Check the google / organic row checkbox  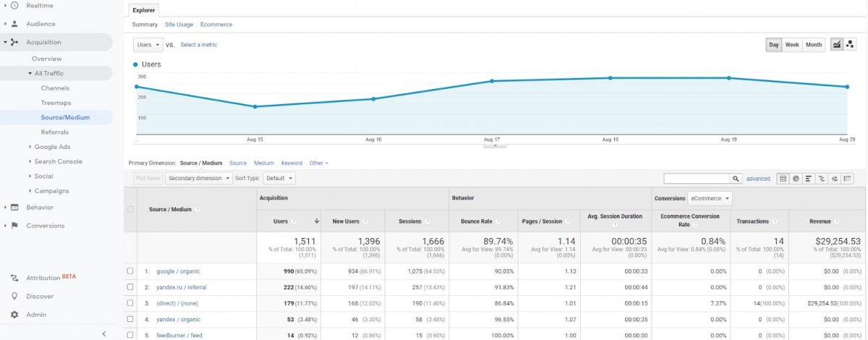(x=130, y=271)
